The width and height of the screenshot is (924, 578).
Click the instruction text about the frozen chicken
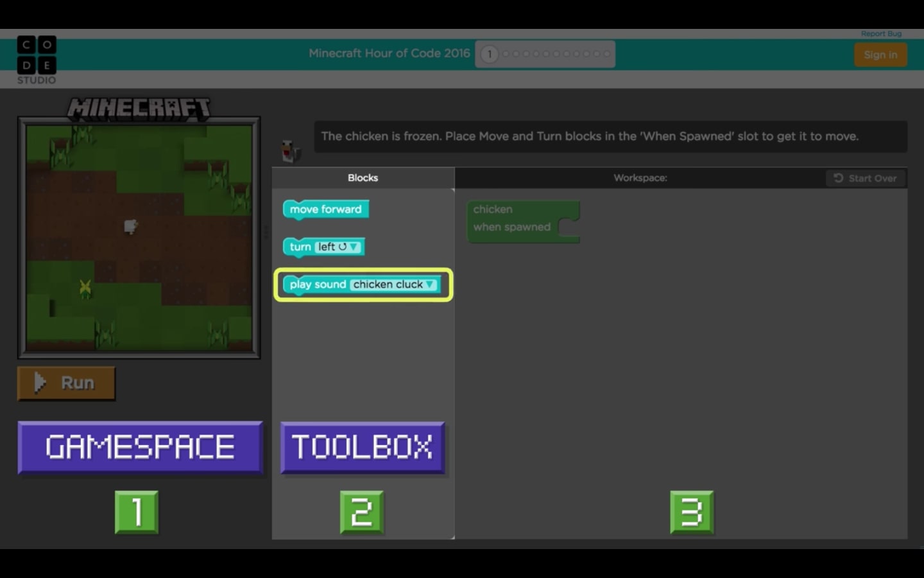tap(590, 136)
